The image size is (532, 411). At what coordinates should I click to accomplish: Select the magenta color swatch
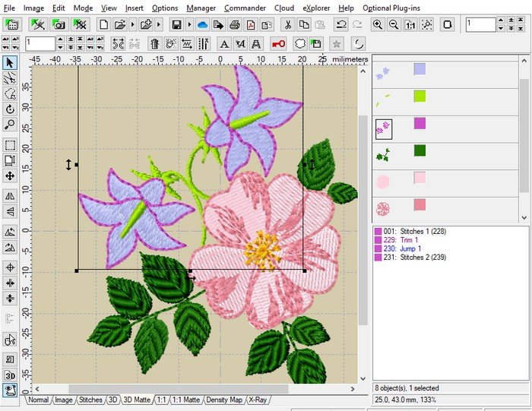pyautogui.click(x=420, y=123)
